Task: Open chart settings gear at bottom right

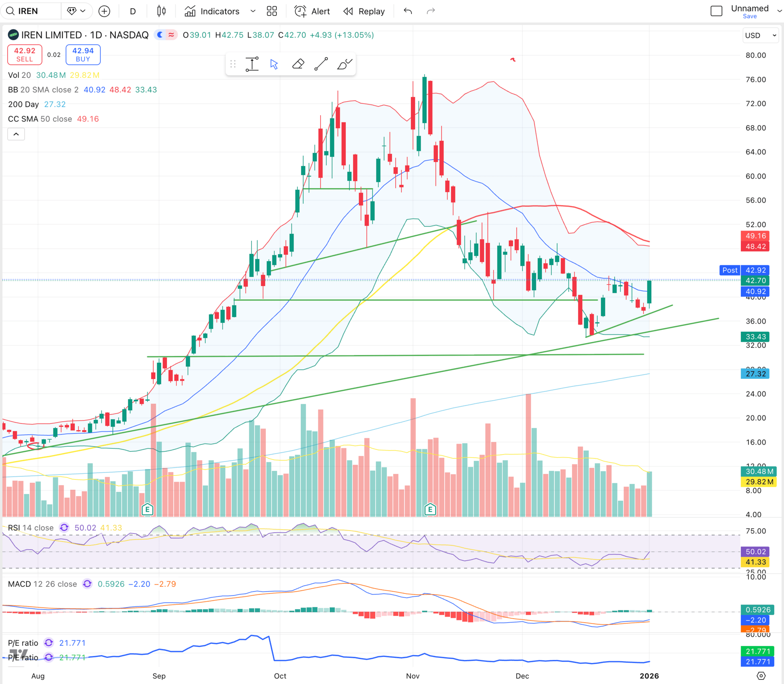Action: click(761, 675)
